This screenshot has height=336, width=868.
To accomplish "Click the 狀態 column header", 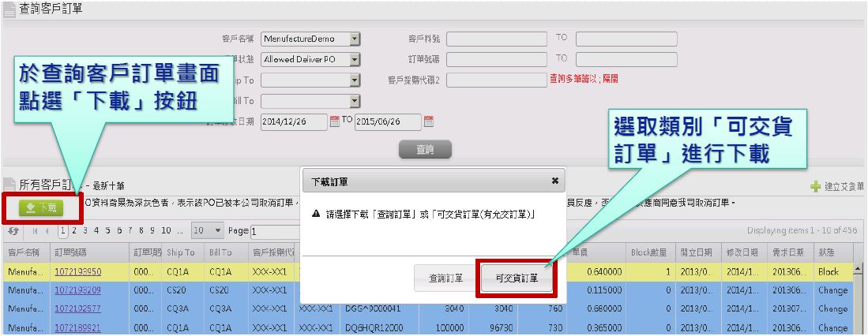I will click(828, 252).
